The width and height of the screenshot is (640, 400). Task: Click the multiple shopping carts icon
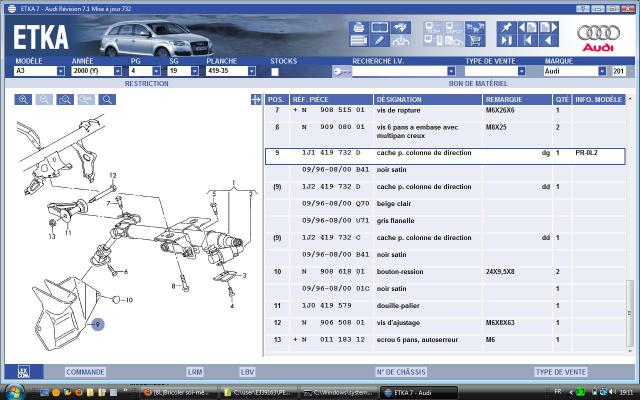click(475, 27)
